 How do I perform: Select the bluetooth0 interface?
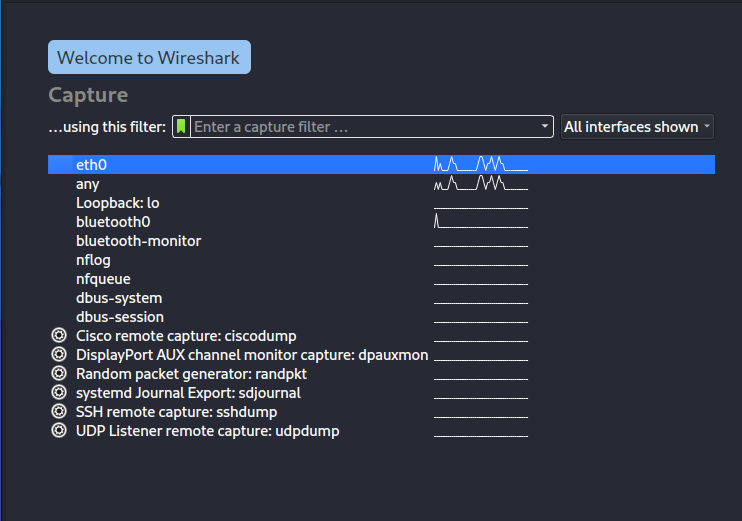(x=381, y=221)
